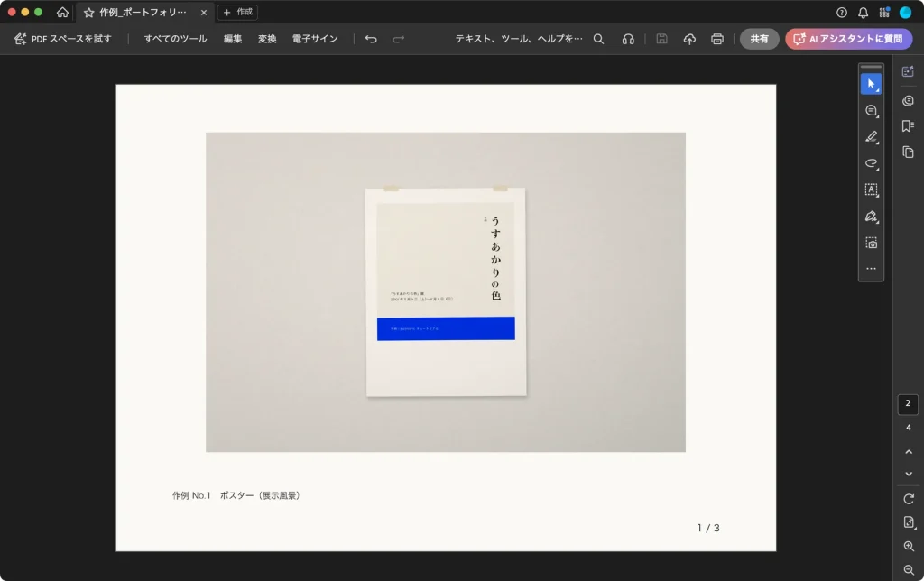Open comments panel in right sidebar

tap(908, 101)
